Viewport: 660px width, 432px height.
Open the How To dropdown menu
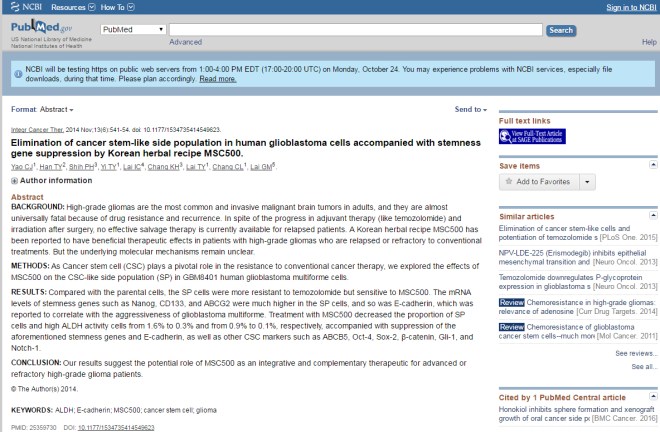(117, 7)
